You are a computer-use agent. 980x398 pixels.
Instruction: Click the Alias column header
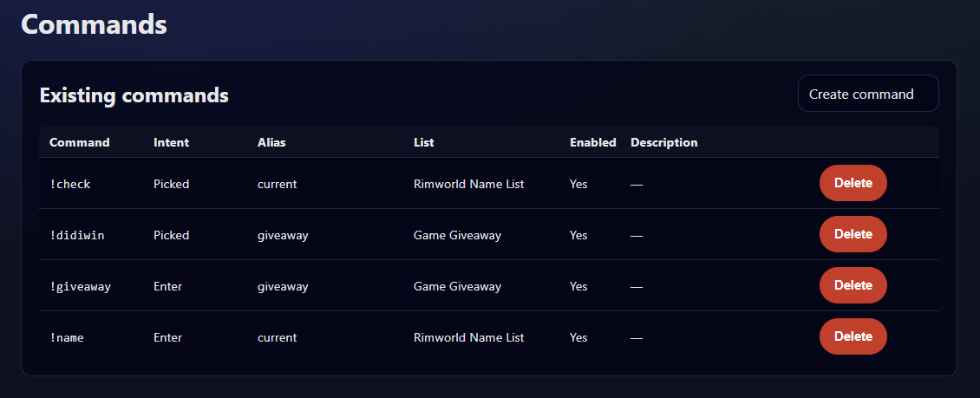click(x=271, y=142)
